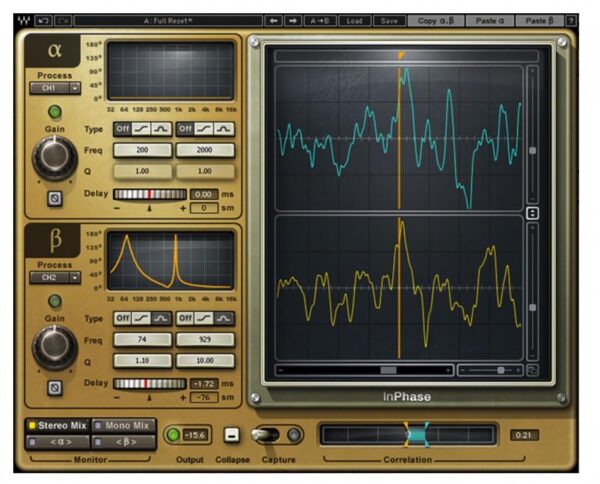Click the redo arrow in toolbar
600x484 pixels.
[x=63, y=21]
